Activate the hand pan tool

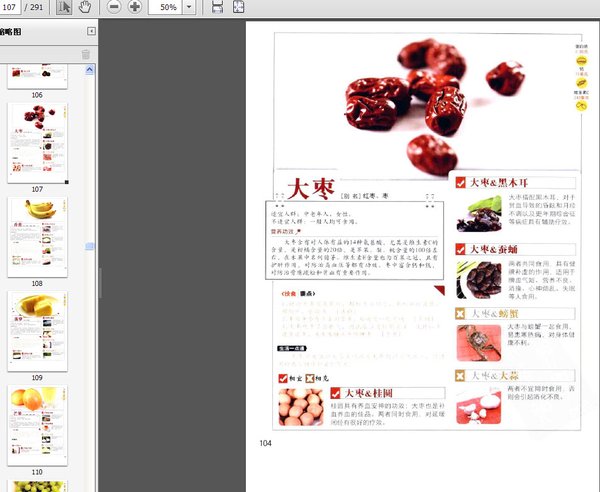tap(84, 7)
